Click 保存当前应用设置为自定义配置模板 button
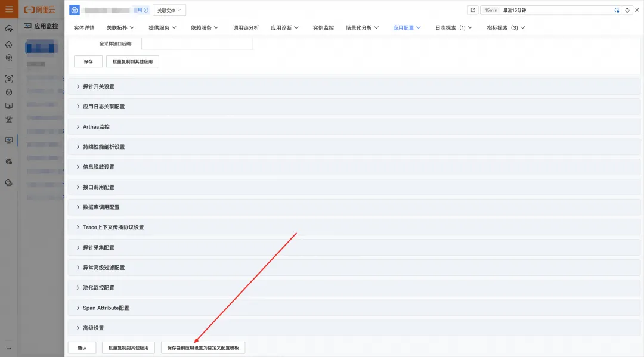 (203, 347)
